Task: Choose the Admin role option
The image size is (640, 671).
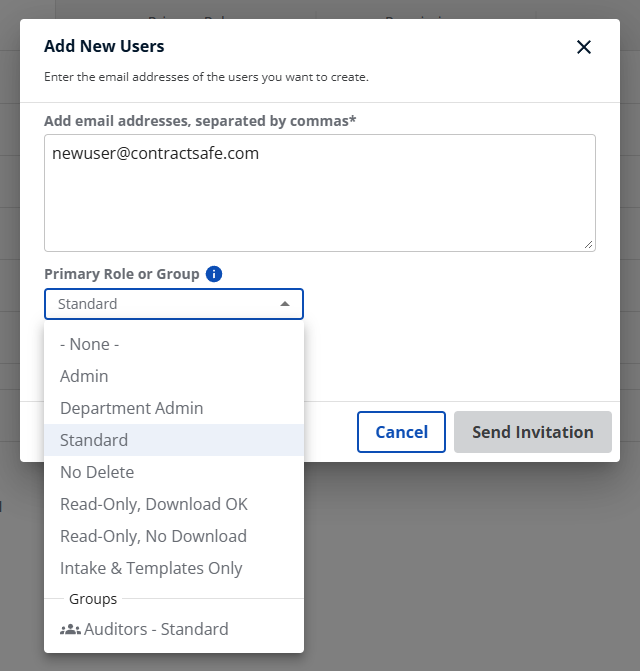Action: 84,376
